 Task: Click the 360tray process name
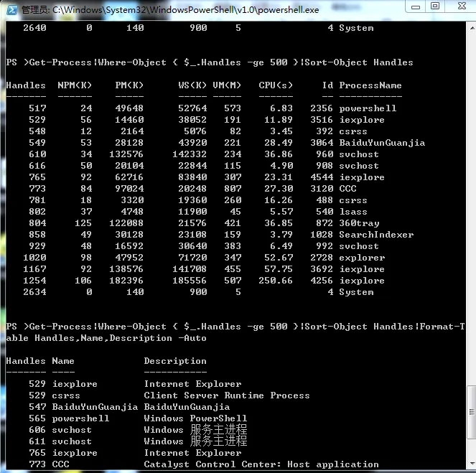[x=359, y=223]
